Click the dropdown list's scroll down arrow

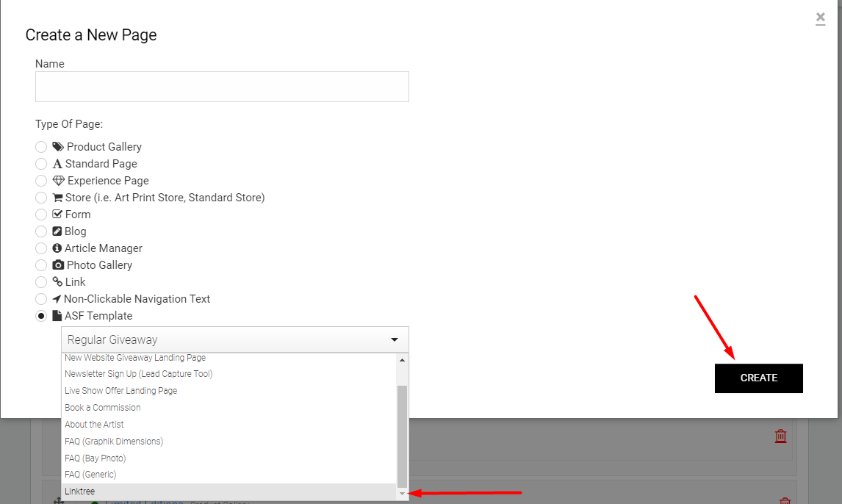(402, 494)
